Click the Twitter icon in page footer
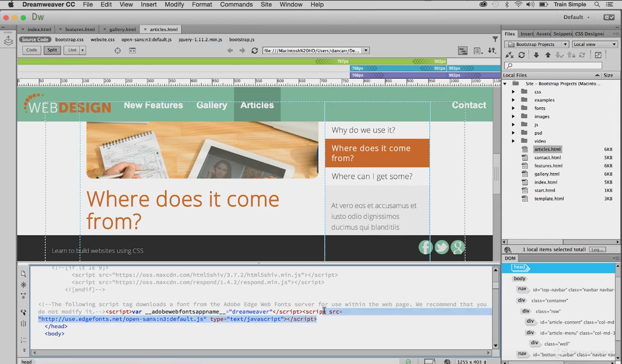This screenshot has width=622, height=364. pyautogui.click(x=442, y=247)
